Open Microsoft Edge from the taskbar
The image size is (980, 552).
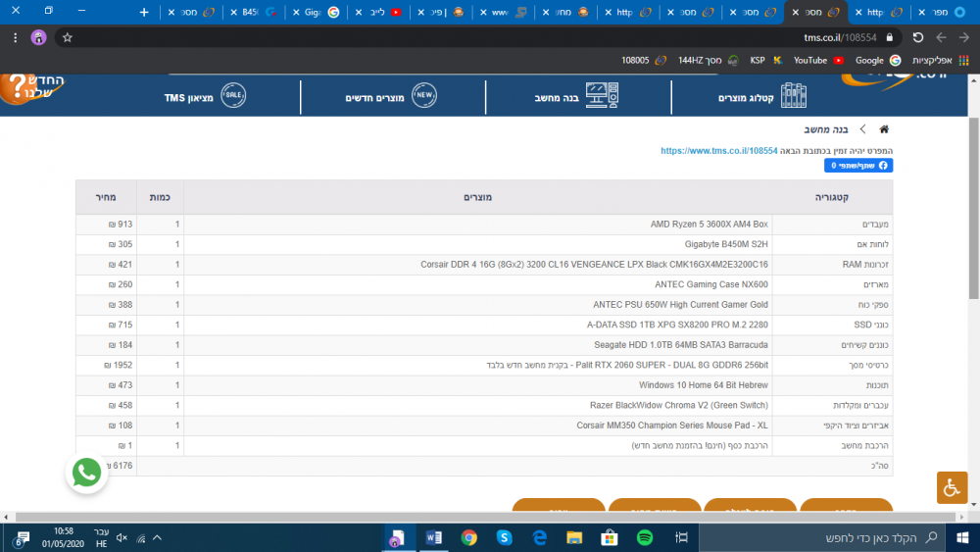[x=539, y=537]
